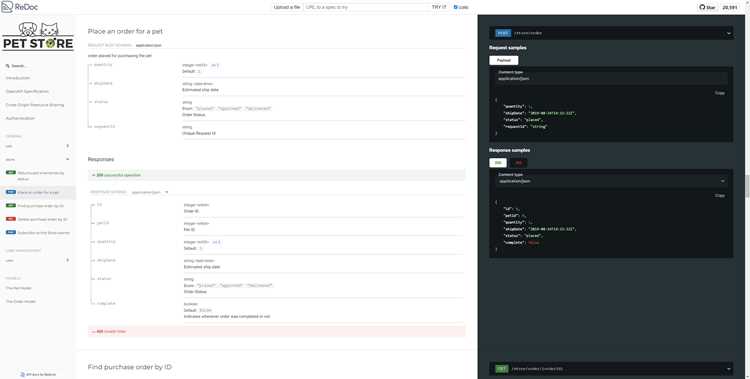Screen dimensions: 750x379
Task: Select the 200 response sample tab
Action: [x=498, y=163]
